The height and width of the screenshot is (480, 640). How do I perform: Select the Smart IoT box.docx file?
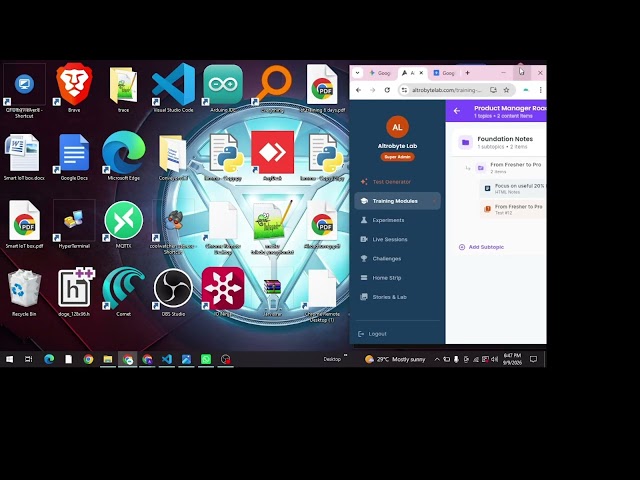(24, 156)
